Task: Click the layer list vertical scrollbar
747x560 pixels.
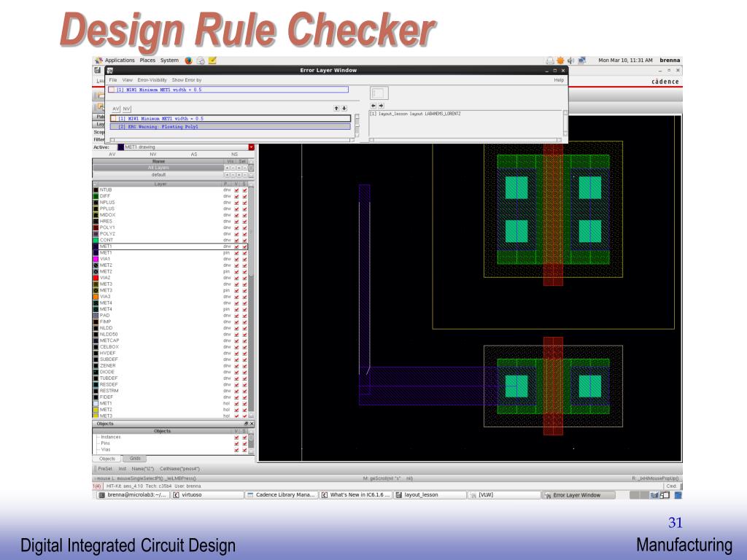Action: click(251, 300)
